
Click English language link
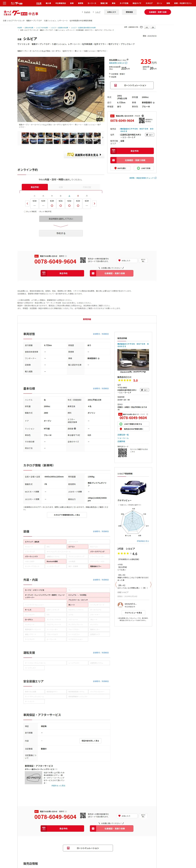[x=87, y=12]
